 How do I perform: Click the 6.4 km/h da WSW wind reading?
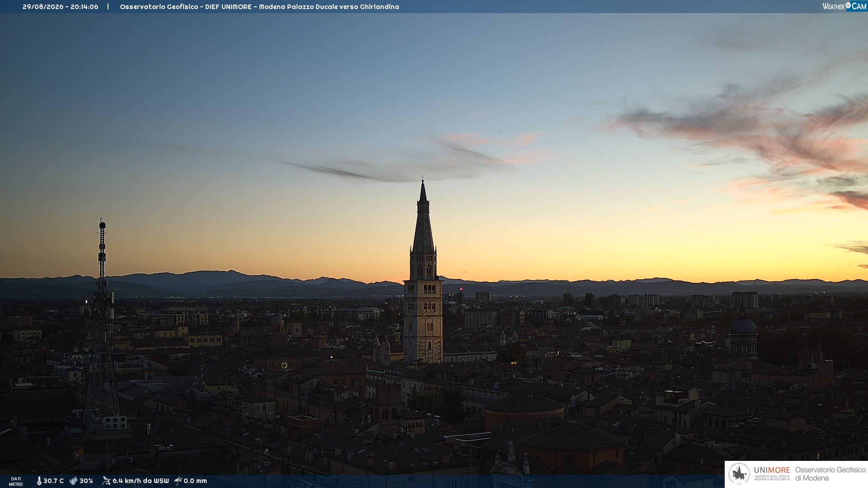pyautogui.click(x=141, y=481)
